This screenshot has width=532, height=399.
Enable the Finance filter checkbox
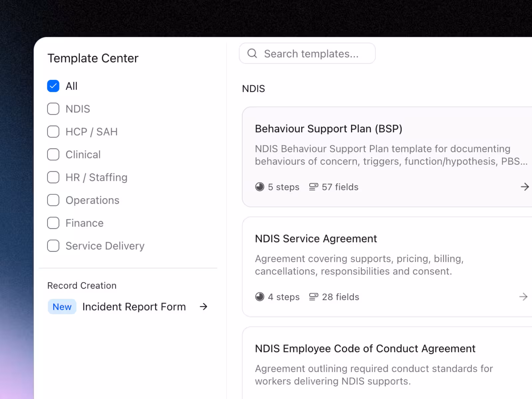pos(53,223)
